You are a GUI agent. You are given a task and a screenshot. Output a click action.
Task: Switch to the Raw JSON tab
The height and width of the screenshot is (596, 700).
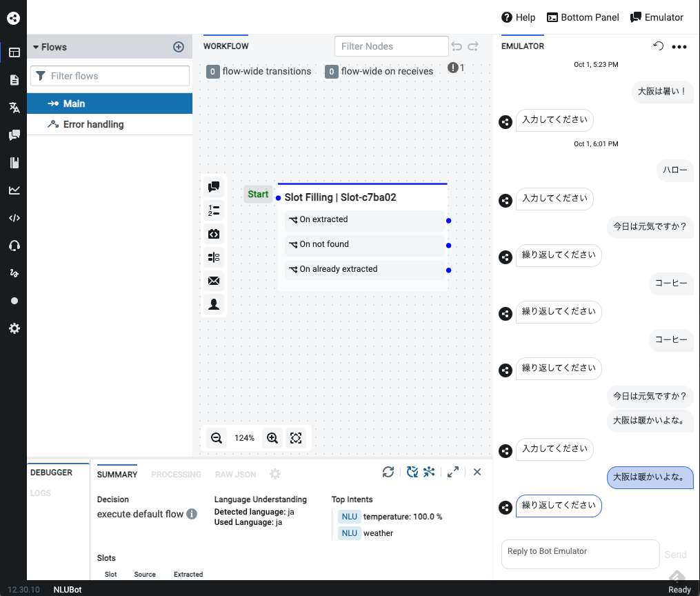(x=235, y=475)
